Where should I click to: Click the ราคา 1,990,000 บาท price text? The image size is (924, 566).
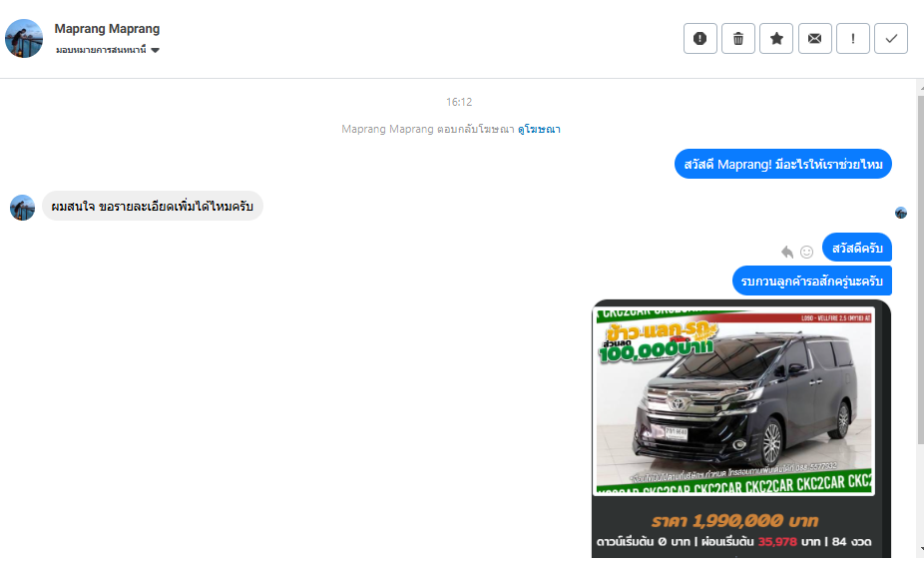(734, 521)
